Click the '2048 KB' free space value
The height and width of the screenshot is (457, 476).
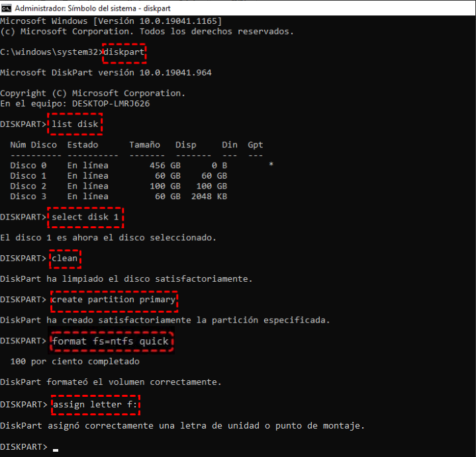209,196
